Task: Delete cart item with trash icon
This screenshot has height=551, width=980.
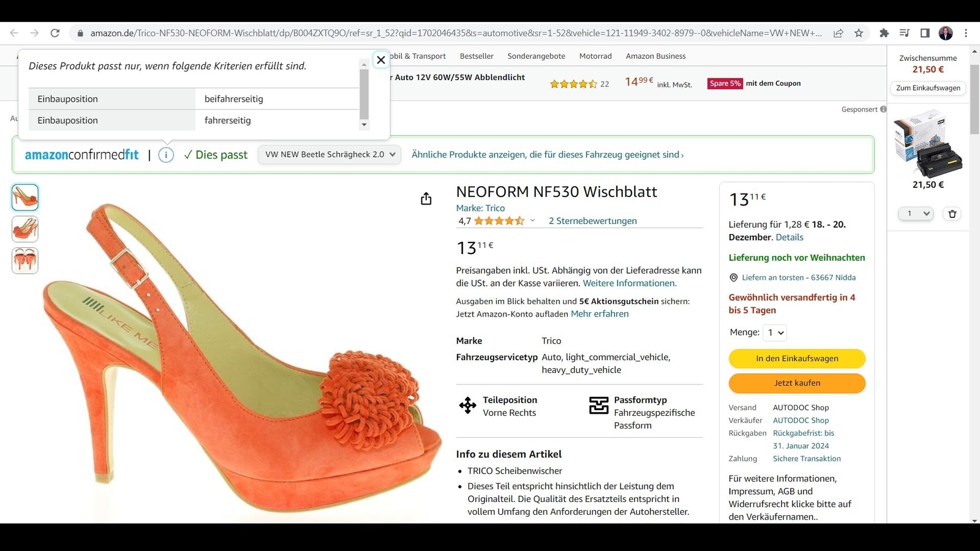Action: [952, 214]
